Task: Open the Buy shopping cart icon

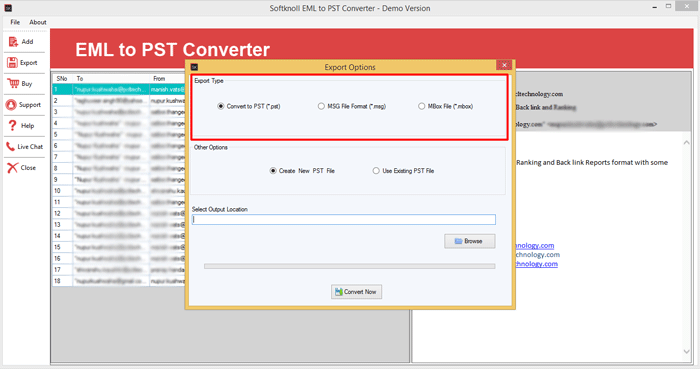Action: [x=13, y=83]
